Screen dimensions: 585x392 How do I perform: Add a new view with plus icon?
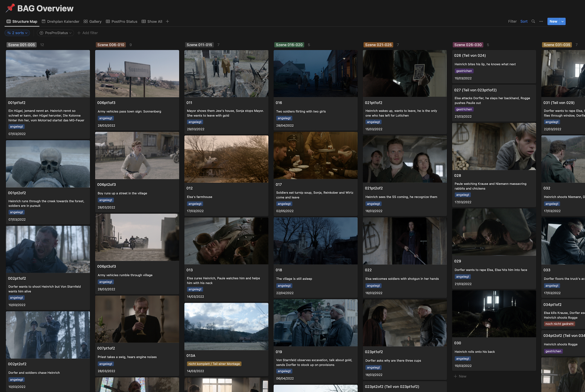click(168, 21)
